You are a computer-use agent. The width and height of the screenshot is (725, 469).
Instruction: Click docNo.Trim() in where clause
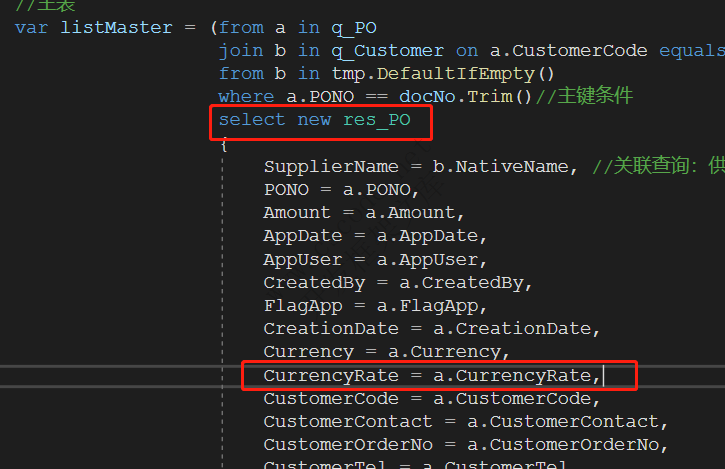pos(465,97)
